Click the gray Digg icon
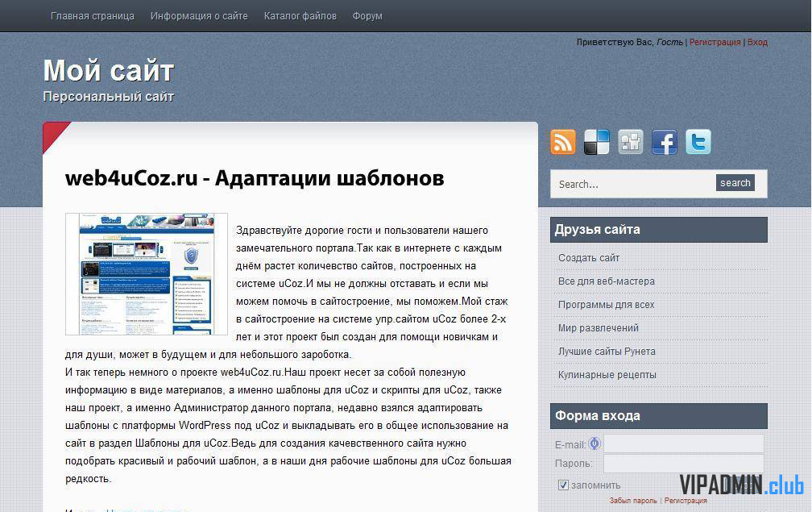Viewport: 812px width, 512px height. (631, 142)
